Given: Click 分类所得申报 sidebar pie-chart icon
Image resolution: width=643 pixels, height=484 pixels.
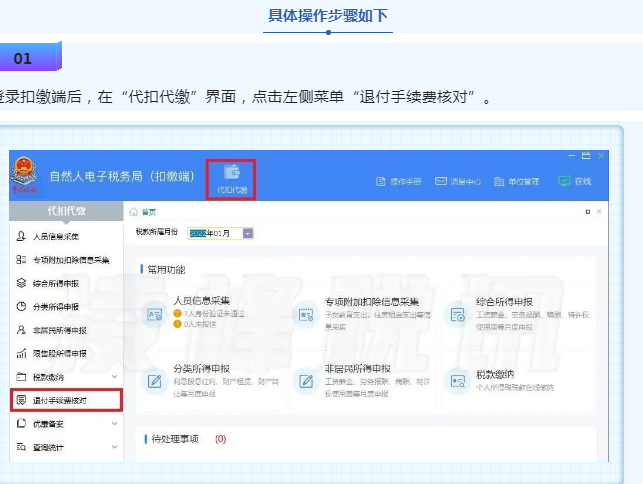Looking at the screenshot, I should [x=21, y=306].
